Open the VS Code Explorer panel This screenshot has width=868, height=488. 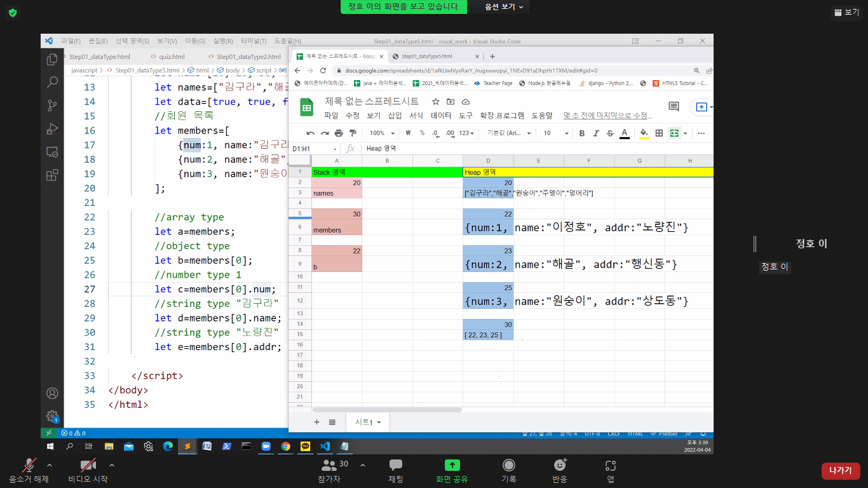coord(53,59)
